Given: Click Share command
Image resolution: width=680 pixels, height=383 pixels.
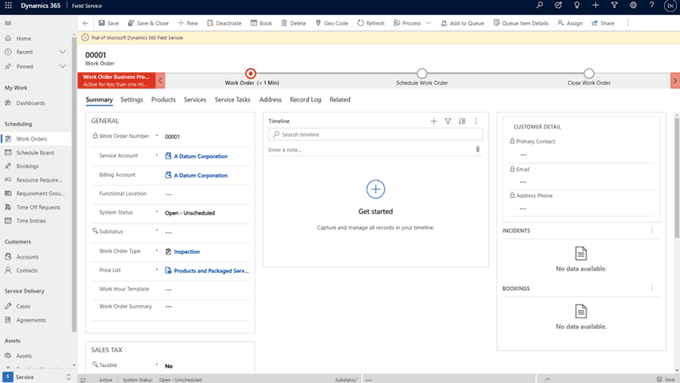Looking at the screenshot, I should click(x=603, y=23).
